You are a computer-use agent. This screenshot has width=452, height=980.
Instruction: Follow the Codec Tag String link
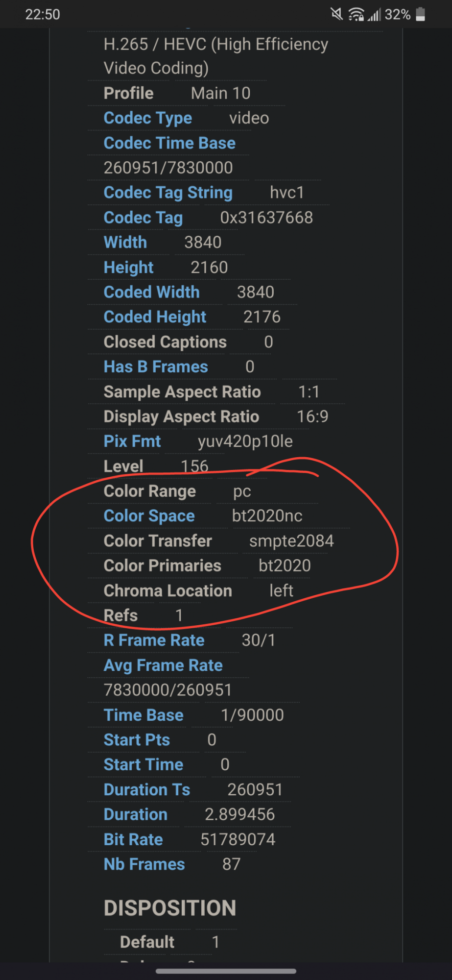pos(168,193)
